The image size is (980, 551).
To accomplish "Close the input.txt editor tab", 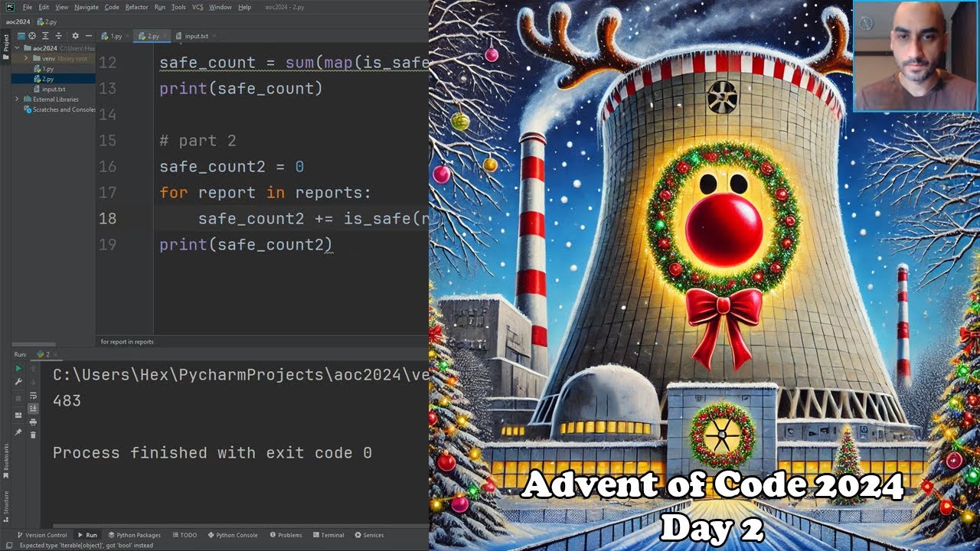I will point(214,36).
